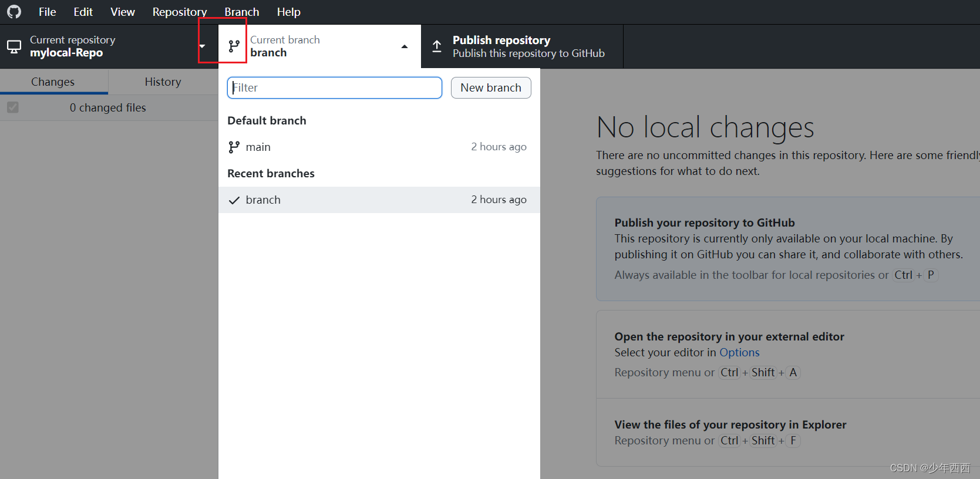980x479 pixels.
Task: Select the main default branch
Action: pyautogui.click(x=379, y=147)
